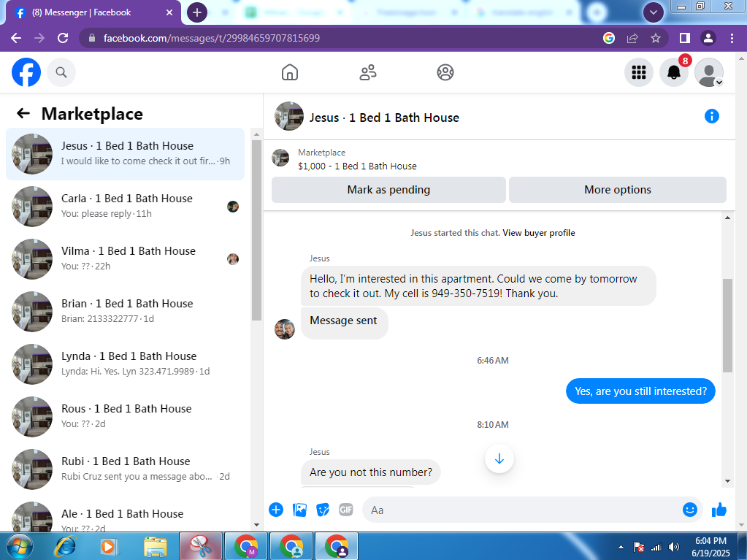Open the Friends icon in top navigation
The image size is (747, 560).
[367, 72]
